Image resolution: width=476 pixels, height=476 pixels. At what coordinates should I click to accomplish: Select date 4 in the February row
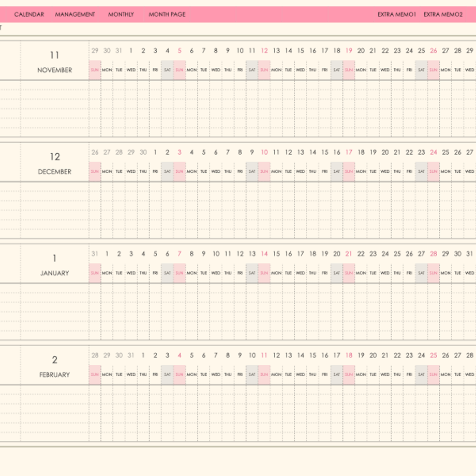(180, 355)
